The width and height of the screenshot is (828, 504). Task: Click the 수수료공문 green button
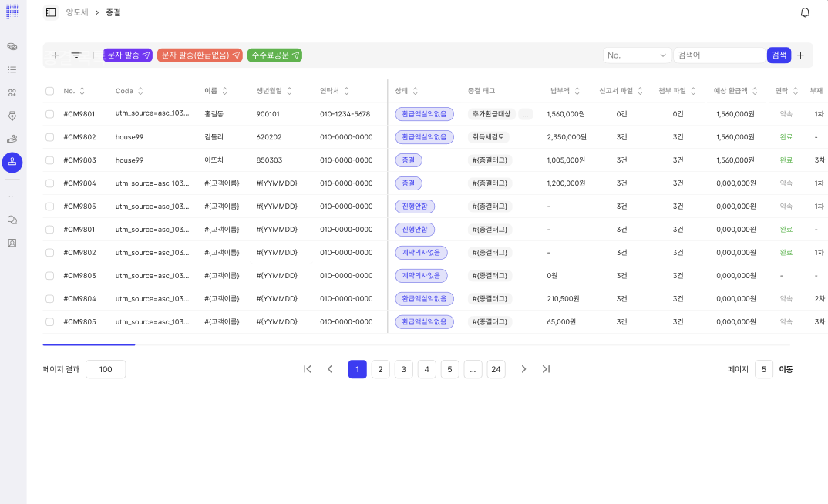tap(274, 55)
